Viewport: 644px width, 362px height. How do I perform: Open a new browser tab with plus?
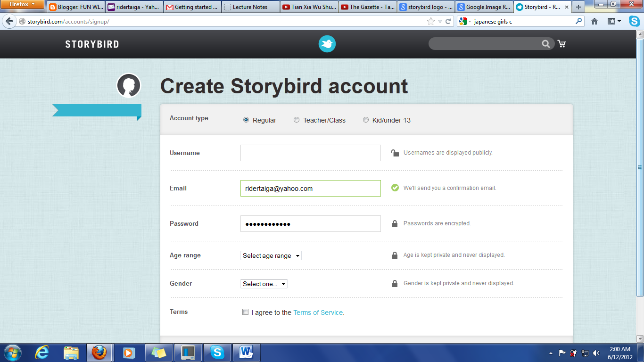pos(578,7)
